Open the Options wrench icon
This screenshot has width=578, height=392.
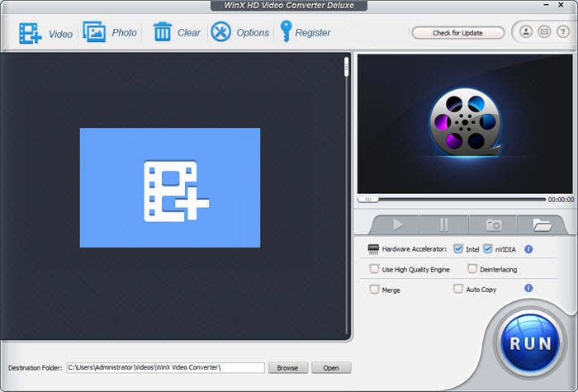(220, 31)
